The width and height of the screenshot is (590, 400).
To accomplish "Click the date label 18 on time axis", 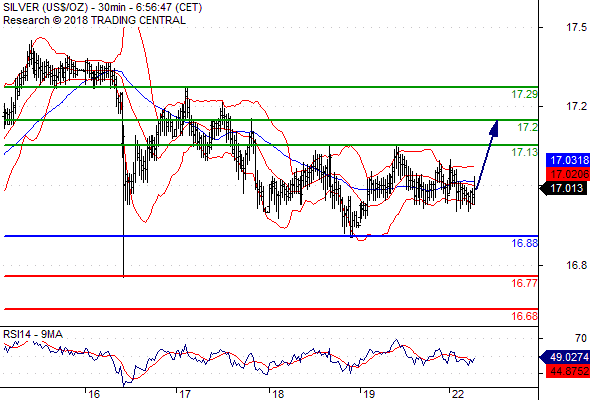I will 277,394.
